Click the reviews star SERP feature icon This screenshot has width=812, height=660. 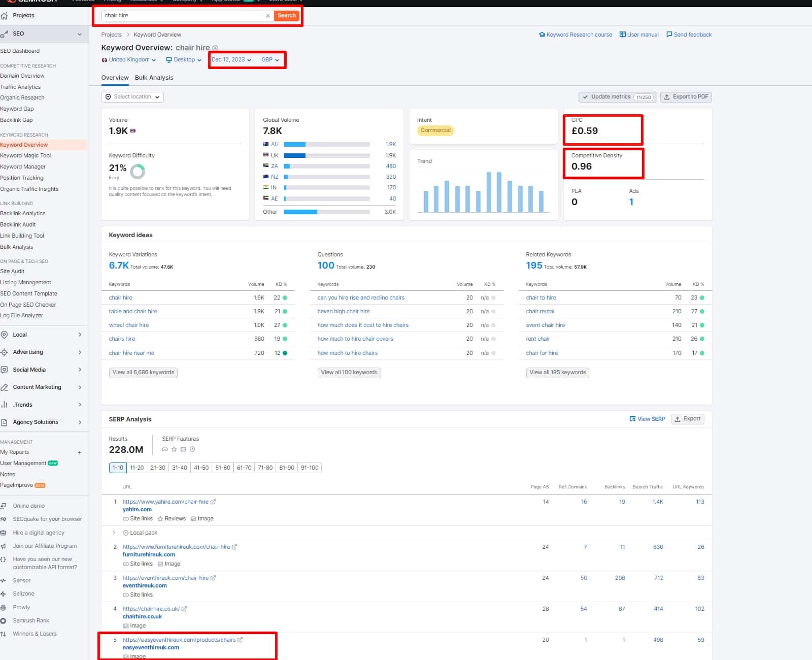(x=174, y=449)
